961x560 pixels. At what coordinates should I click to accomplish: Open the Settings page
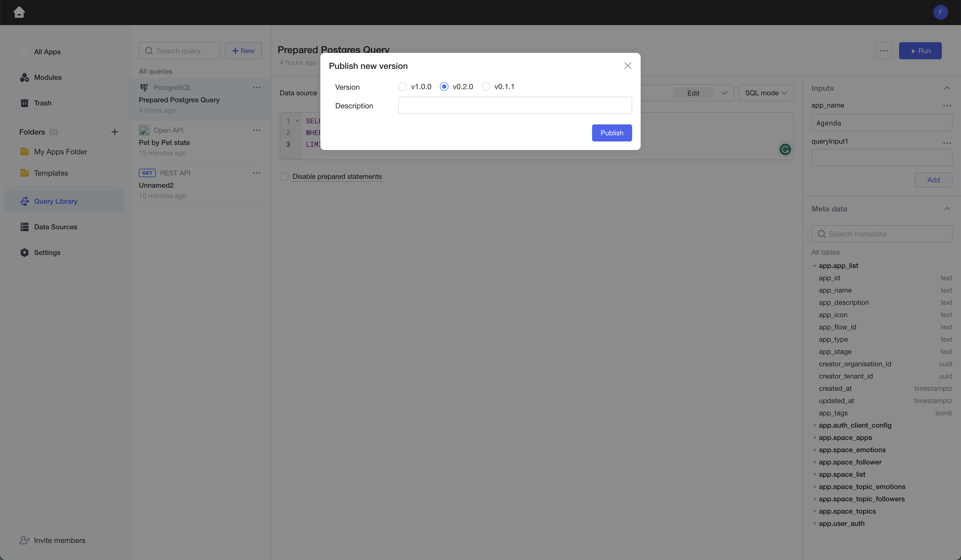click(x=47, y=252)
